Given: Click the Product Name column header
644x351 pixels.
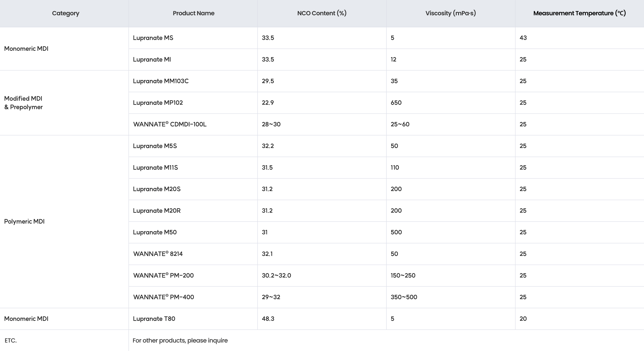Looking at the screenshot, I should (193, 13).
